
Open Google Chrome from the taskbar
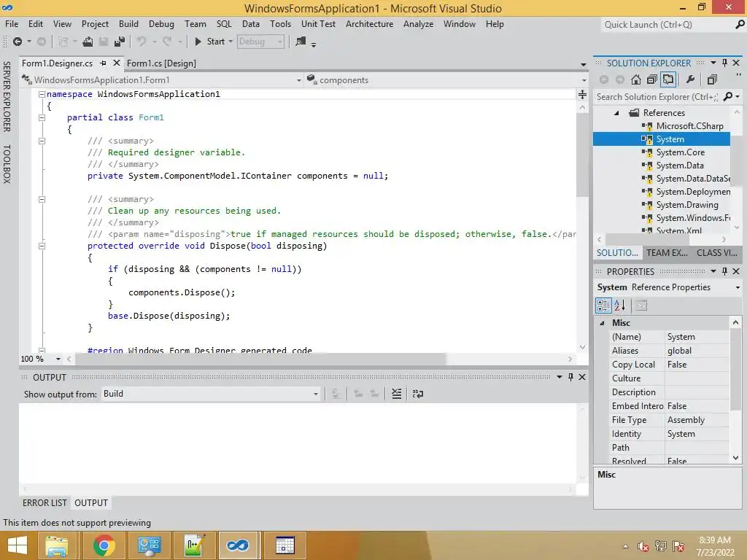coord(104,545)
